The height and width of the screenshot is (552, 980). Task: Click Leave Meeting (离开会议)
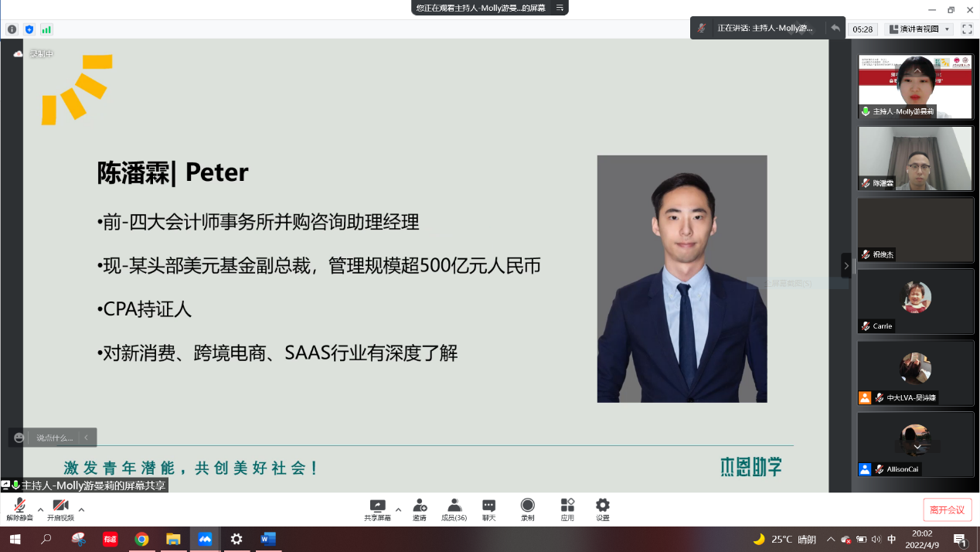tap(947, 509)
